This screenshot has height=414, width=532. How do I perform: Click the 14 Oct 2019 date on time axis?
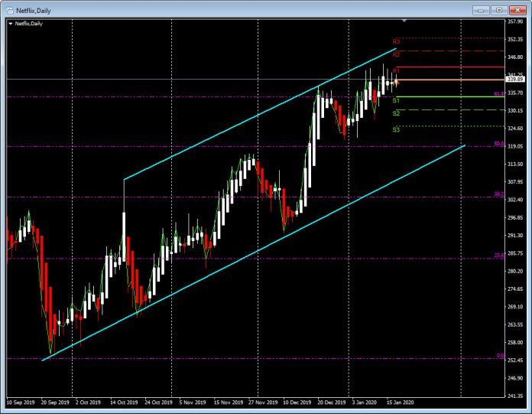point(124,401)
